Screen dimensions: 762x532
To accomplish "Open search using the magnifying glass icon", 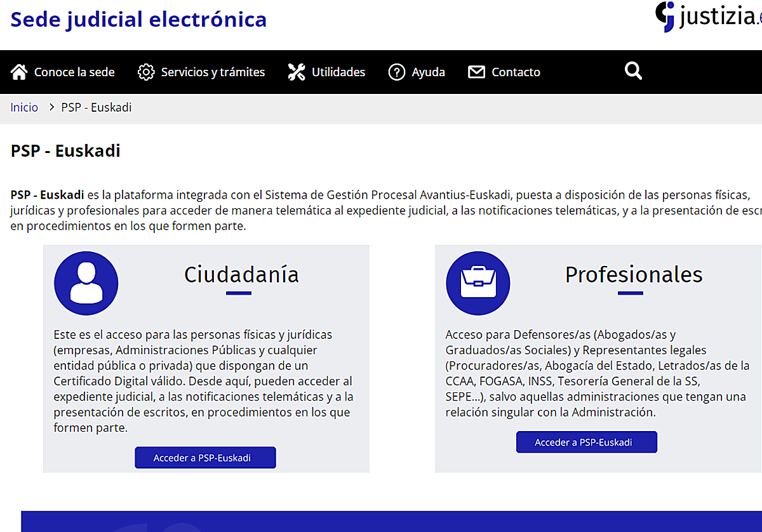I will [x=632, y=70].
